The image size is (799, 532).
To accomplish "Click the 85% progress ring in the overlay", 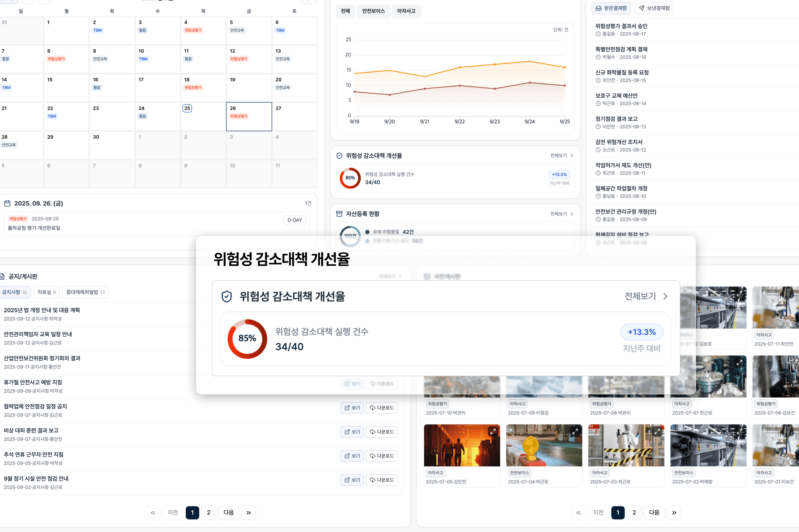I will tap(247, 338).
